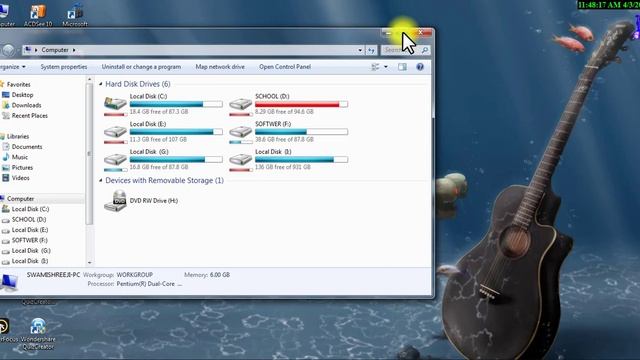Click the refresh address bar icon
The image size is (640, 360).
[x=371, y=50]
